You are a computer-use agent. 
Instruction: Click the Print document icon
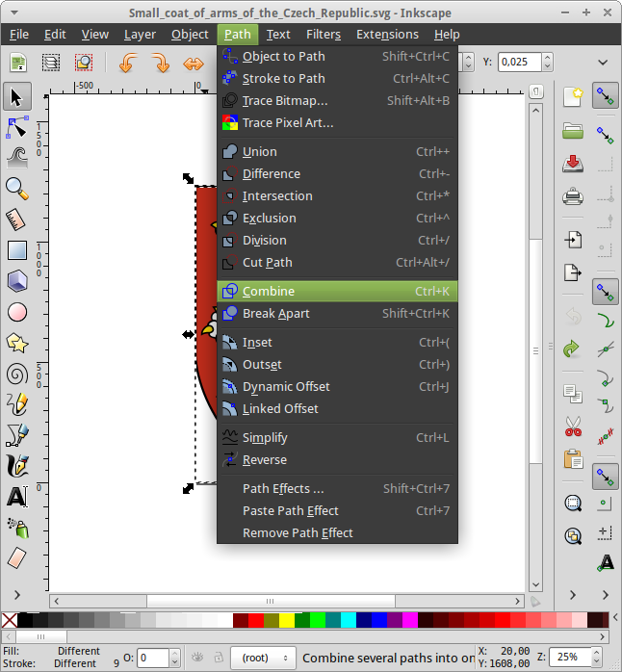(x=573, y=197)
